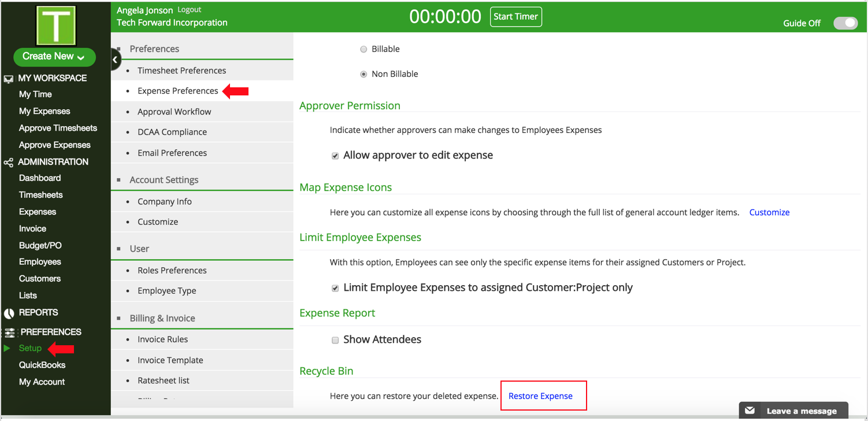Click the green play arrow beside Setup
Viewport: 868px width, 421px height.
tap(7, 348)
